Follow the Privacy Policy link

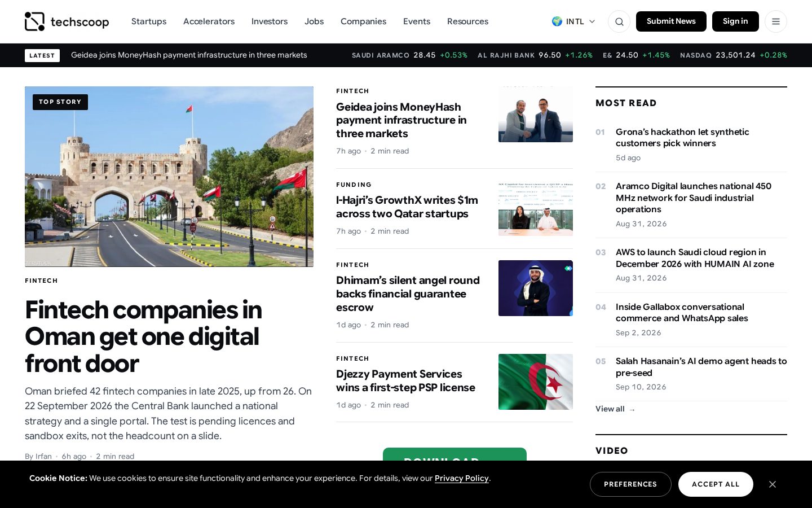[461, 478]
